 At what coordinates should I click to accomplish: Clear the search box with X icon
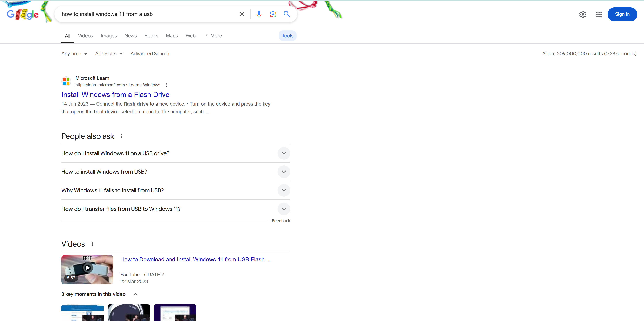241,14
